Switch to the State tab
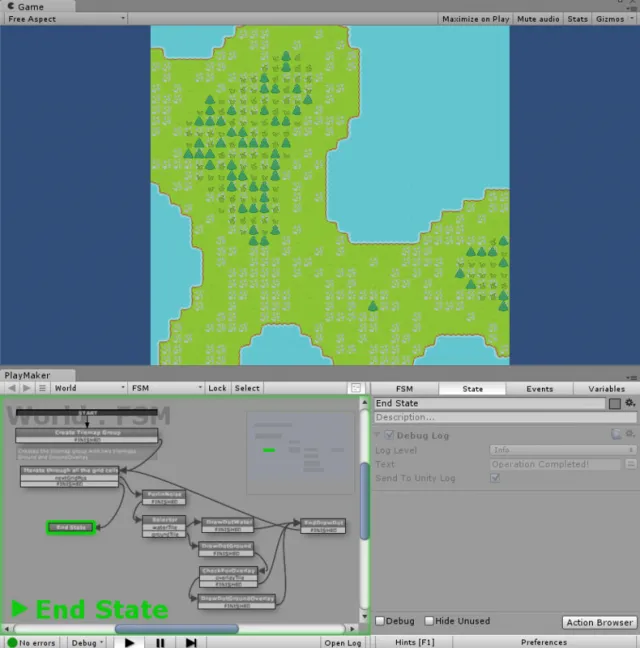This screenshot has width=640, height=648. pos(472,388)
